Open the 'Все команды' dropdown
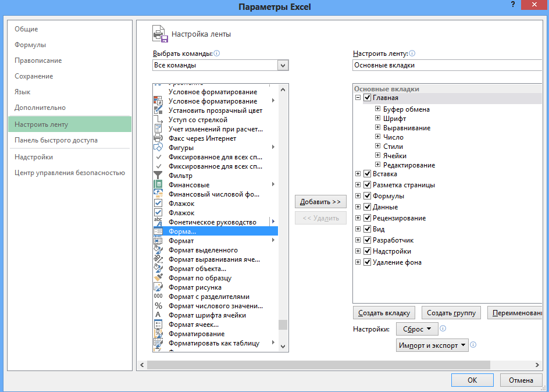Image resolution: width=549 pixels, height=392 pixels. (283, 66)
